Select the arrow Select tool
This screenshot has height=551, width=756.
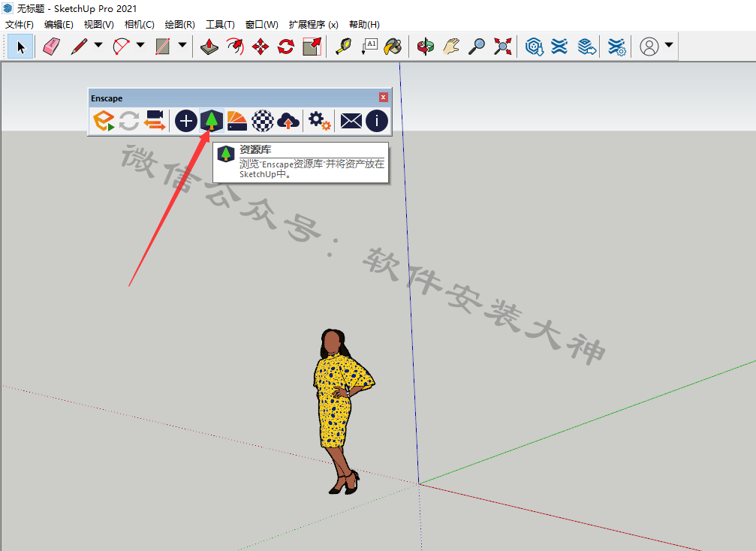coord(21,47)
